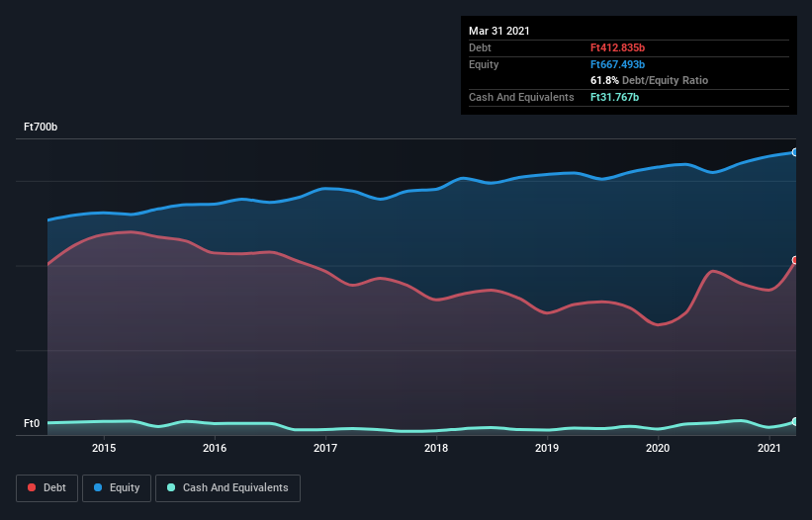The image size is (812, 520).
Task: Click the Ft700b y-axis label
Action: point(41,127)
